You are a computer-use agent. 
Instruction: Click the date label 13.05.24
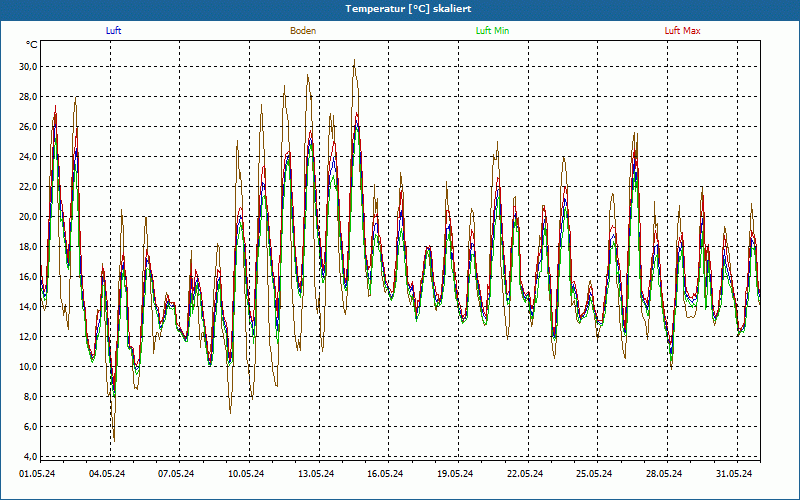pos(316,474)
